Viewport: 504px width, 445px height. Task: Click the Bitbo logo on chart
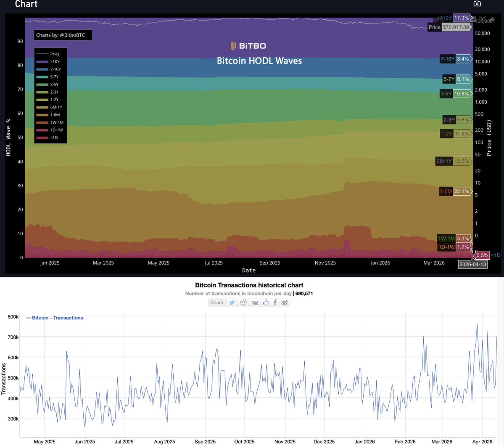[x=248, y=46]
